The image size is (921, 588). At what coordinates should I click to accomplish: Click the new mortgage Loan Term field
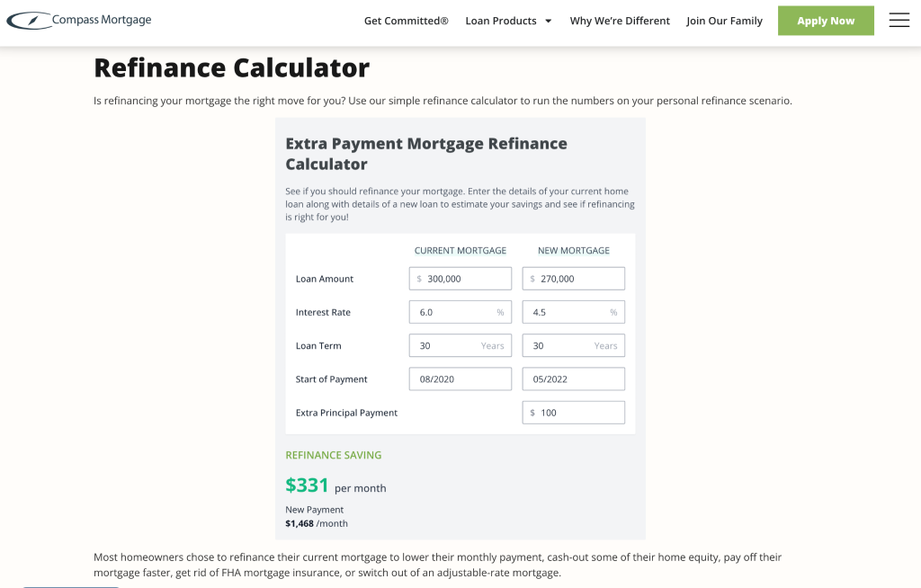(x=573, y=344)
